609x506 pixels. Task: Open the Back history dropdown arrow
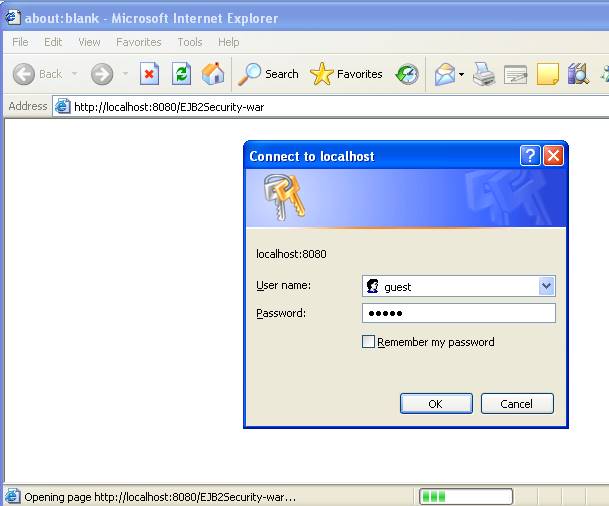click(x=75, y=74)
